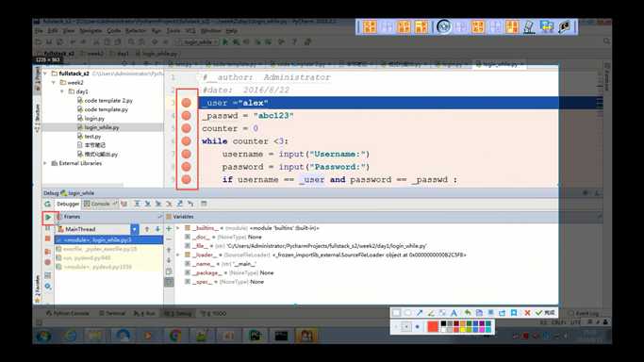Choose the largest brush size dot

[418, 327]
